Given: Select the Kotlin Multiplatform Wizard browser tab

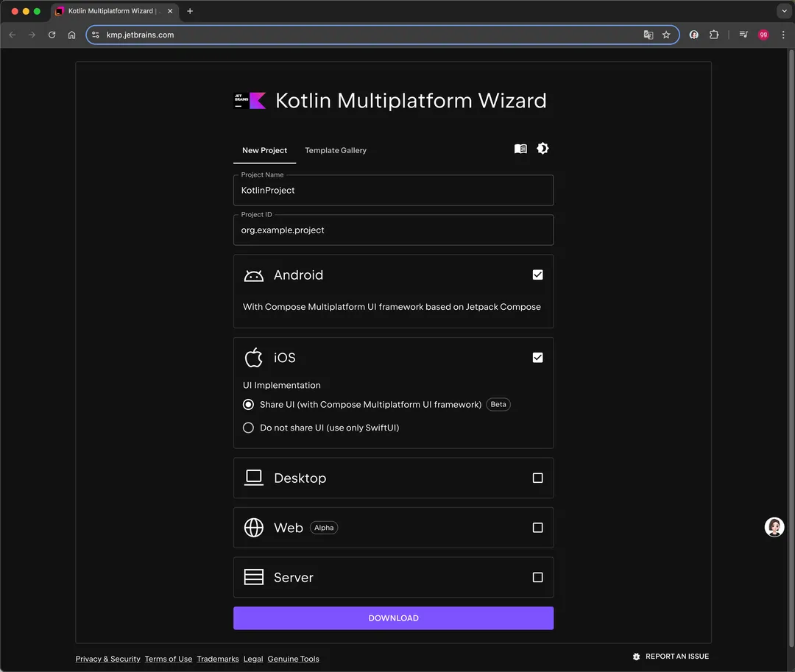Looking at the screenshot, I should (x=114, y=10).
